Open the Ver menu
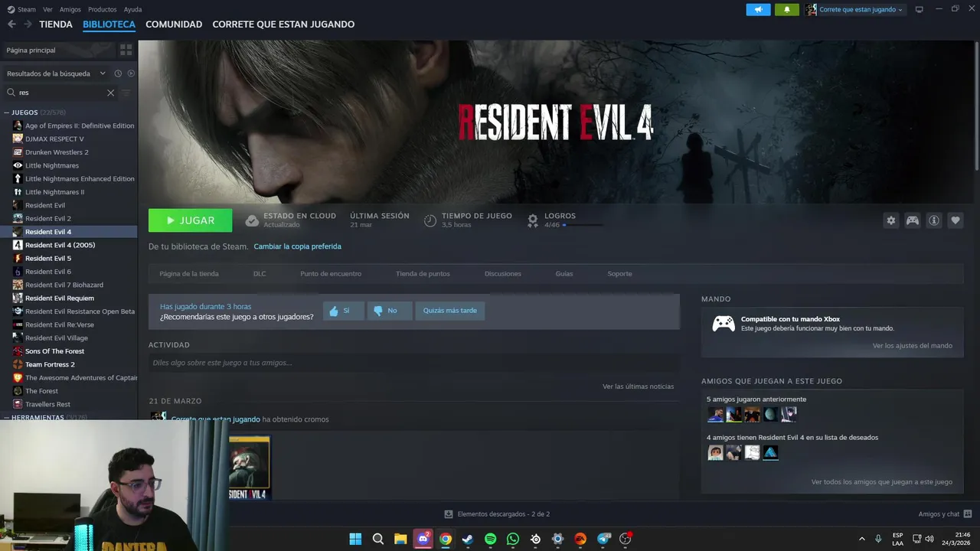980x551 pixels. [x=47, y=9]
